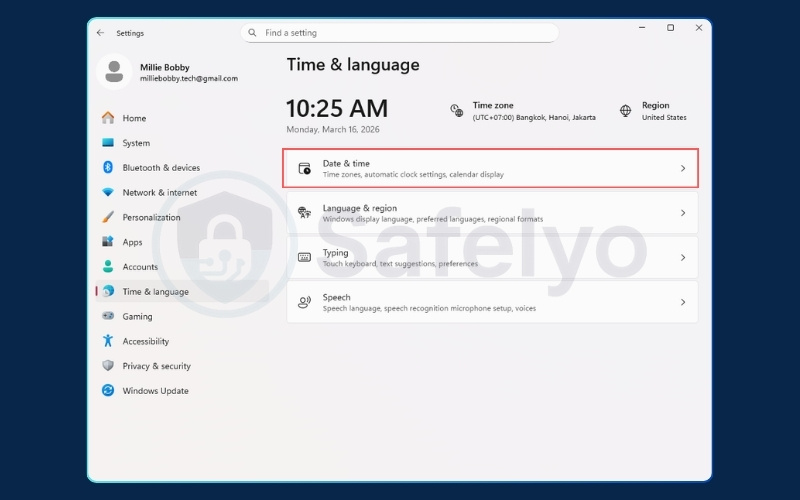Click the Time & language globe-clock icon
The image size is (800, 500).
(108, 291)
